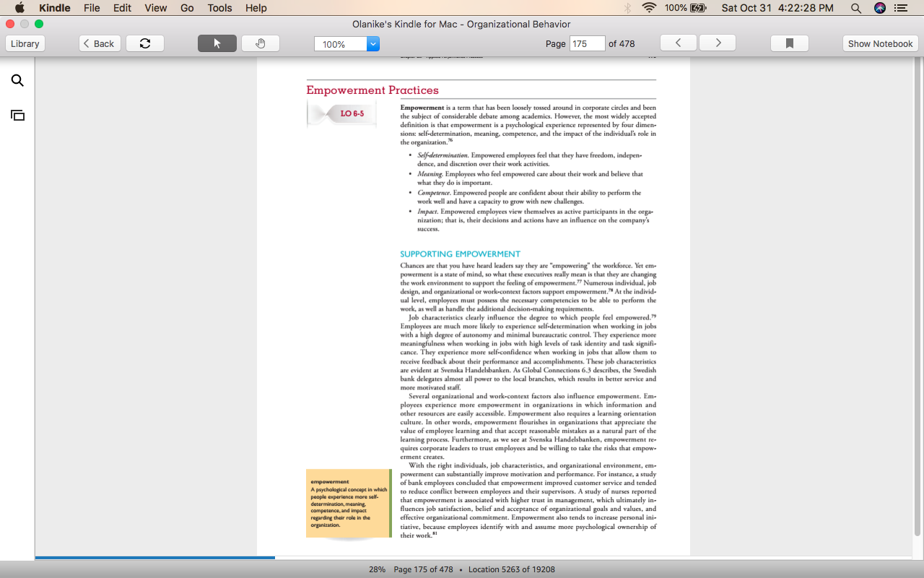Image resolution: width=924 pixels, height=578 pixels.
Task: Click the empowerment definition yellow box
Action: click(x=349, y=503)
